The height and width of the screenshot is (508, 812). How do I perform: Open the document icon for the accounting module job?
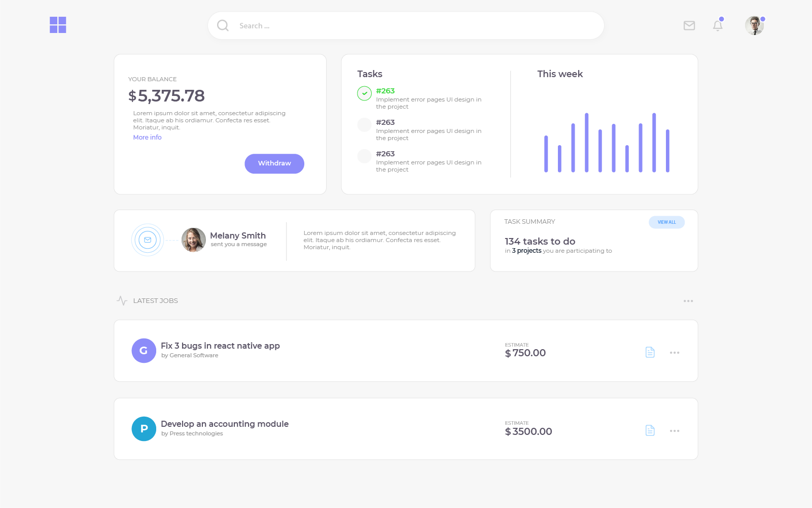tap(650, 430)
